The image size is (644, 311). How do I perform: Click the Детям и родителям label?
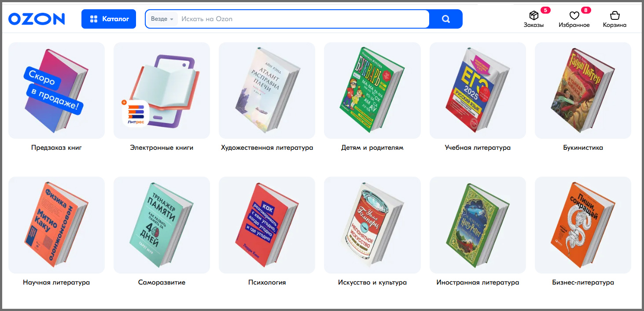372,148
